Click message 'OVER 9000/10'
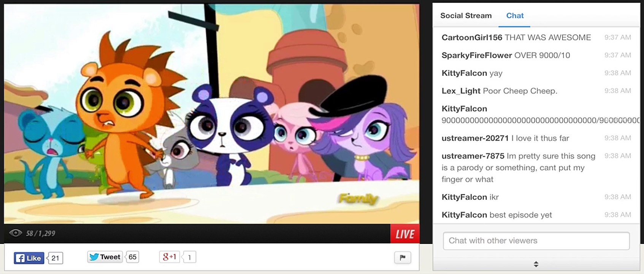This screenshot has height=274, width=644. point(542,55)
